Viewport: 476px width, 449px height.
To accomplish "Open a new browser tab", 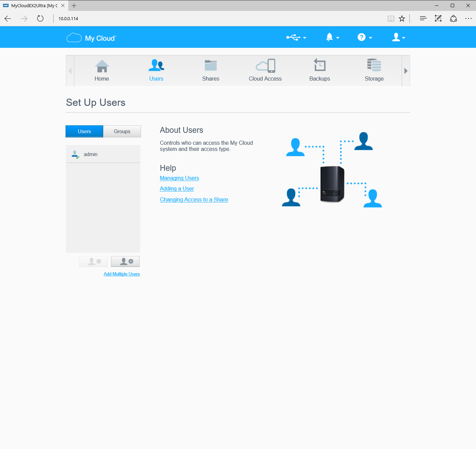I will (74, 5).
